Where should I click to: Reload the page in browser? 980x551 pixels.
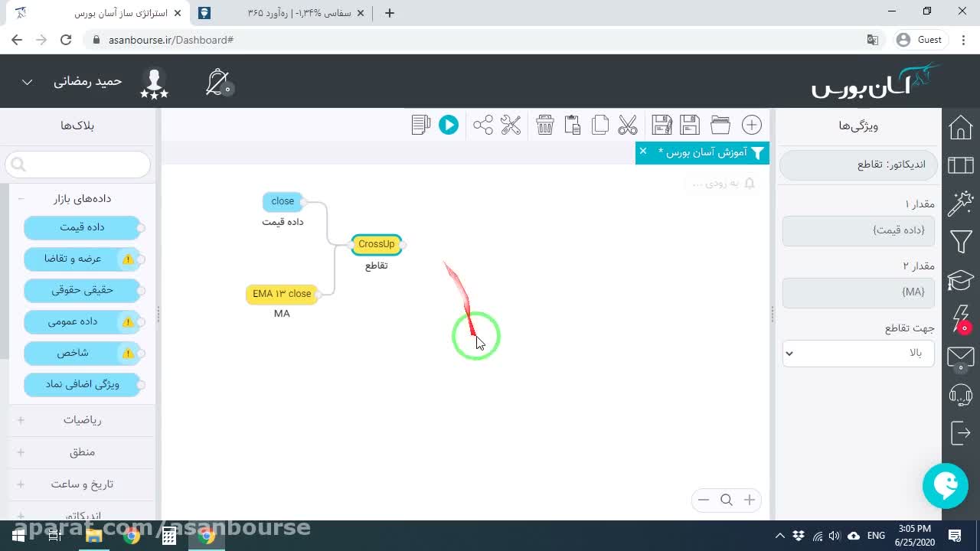click(66, 40)
